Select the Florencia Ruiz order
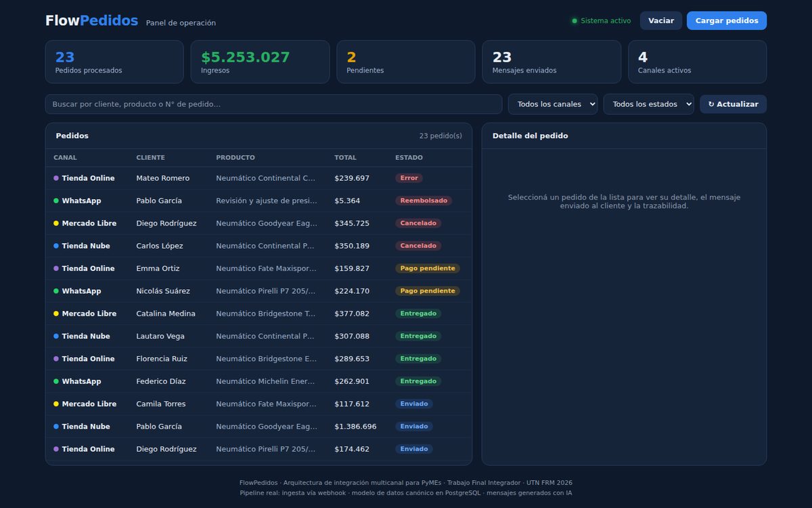This screenshot has height=508, width=812. pyautogui.click(x=258, y=359)
